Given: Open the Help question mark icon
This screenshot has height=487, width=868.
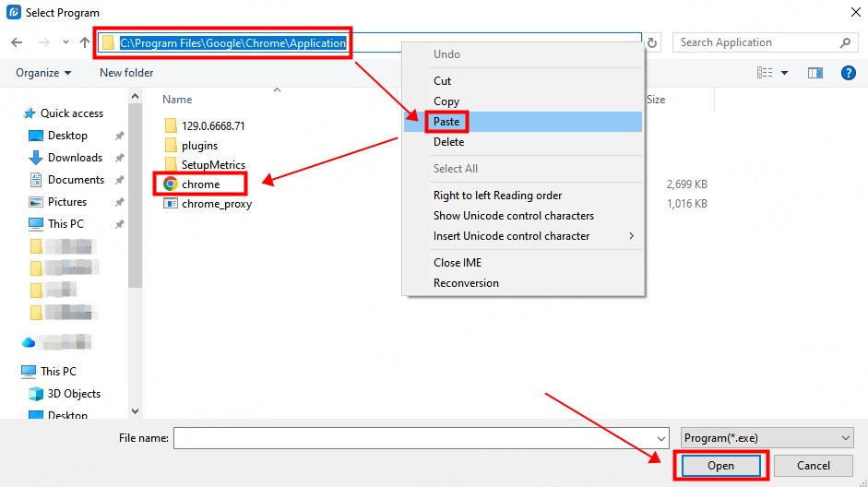Looking at the screenshot, I should click(x=848, y=73).
